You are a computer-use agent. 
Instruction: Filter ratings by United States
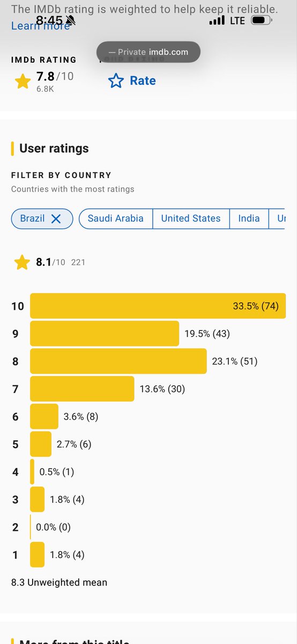tap(191, 218)
